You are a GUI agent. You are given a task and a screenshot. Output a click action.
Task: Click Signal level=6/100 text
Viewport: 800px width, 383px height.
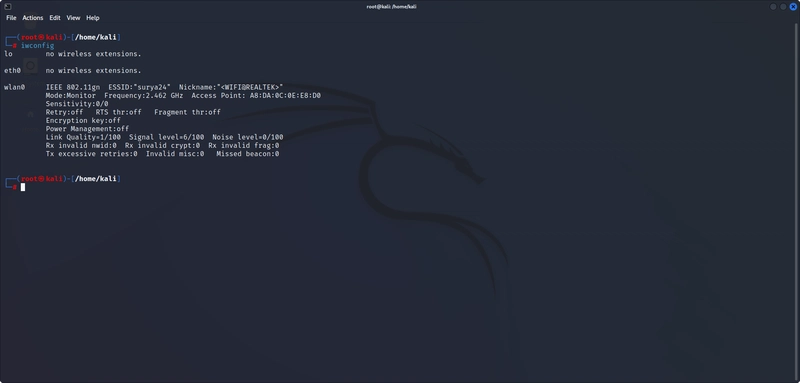[x=167, y=137]
